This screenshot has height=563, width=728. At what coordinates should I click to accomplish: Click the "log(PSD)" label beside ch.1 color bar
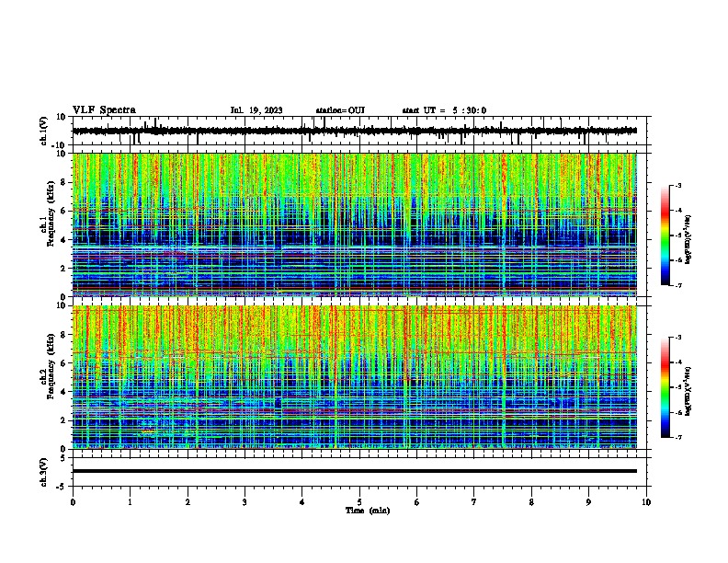tap(688, 240)
